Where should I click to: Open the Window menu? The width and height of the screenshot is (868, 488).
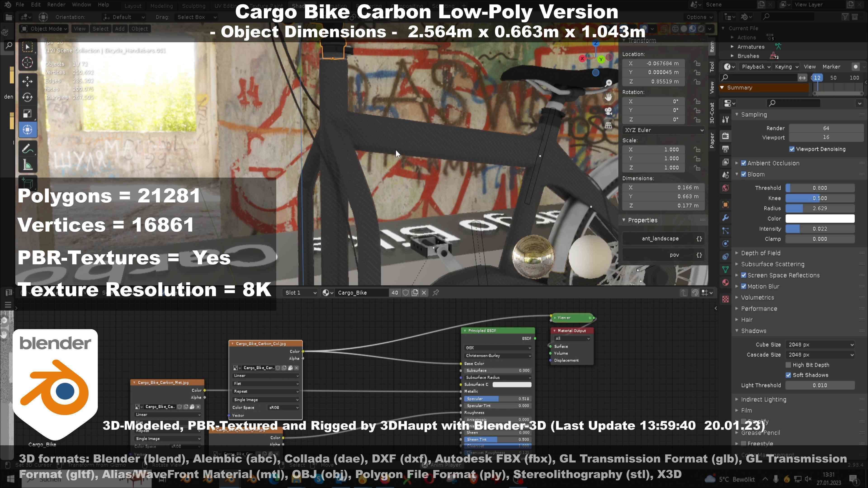(x=82, y=5)
